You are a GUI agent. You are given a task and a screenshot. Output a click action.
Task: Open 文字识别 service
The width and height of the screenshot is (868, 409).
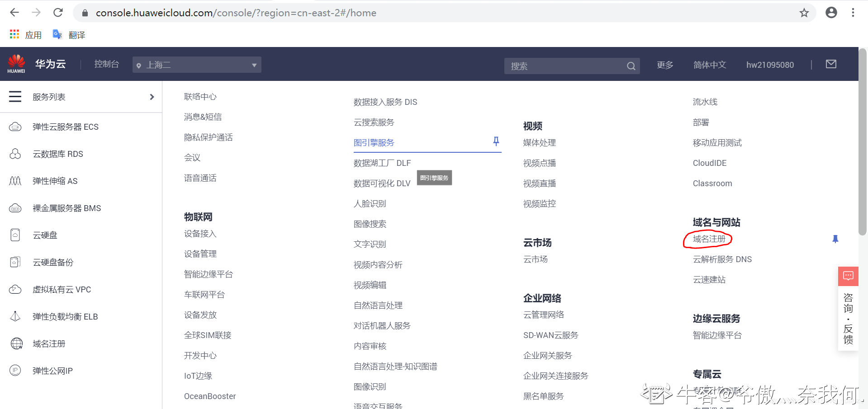pyautogui.click(x=370, y=244)
